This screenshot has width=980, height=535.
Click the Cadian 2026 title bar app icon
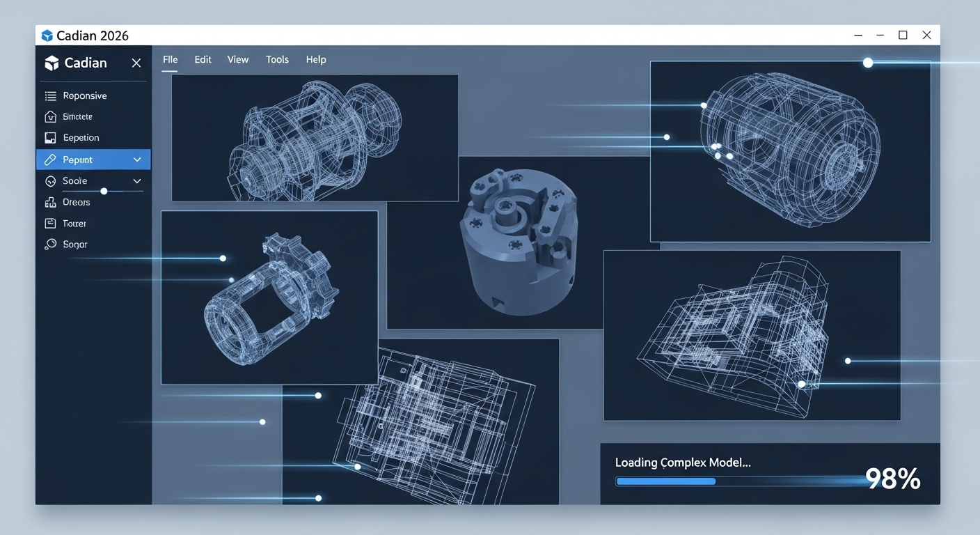coord(47,36)
